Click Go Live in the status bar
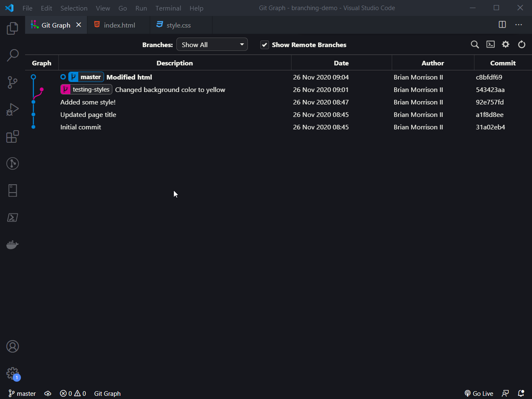 pos(479,393)
